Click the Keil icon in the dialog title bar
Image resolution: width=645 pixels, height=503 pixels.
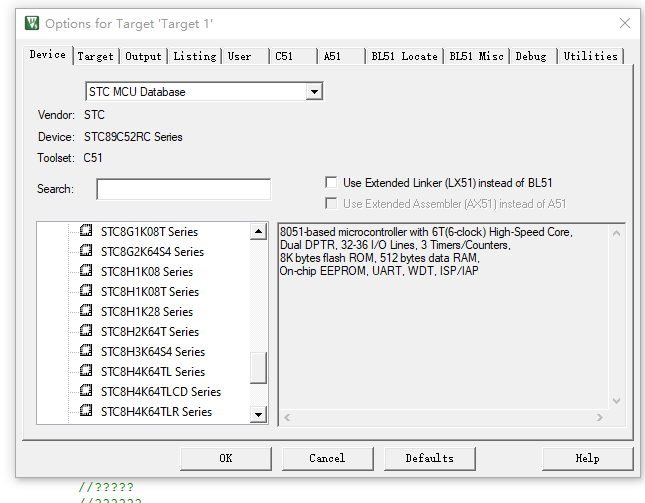pyautogui.click(x=32, y=23)
